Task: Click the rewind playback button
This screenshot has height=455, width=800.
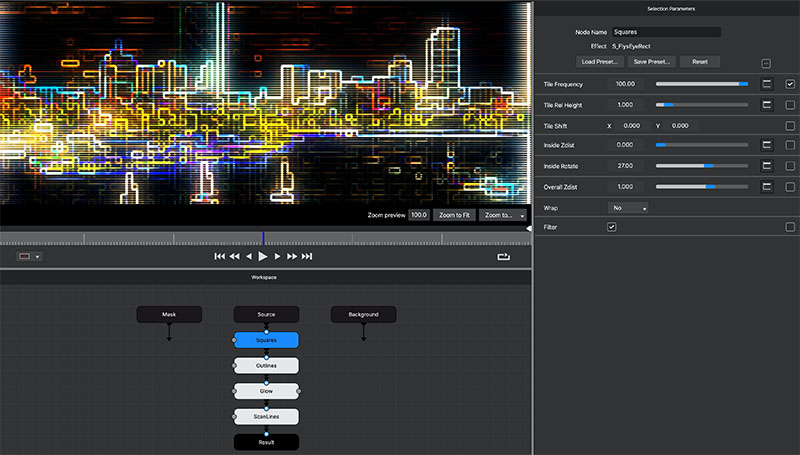Action: tap(234, 257)
